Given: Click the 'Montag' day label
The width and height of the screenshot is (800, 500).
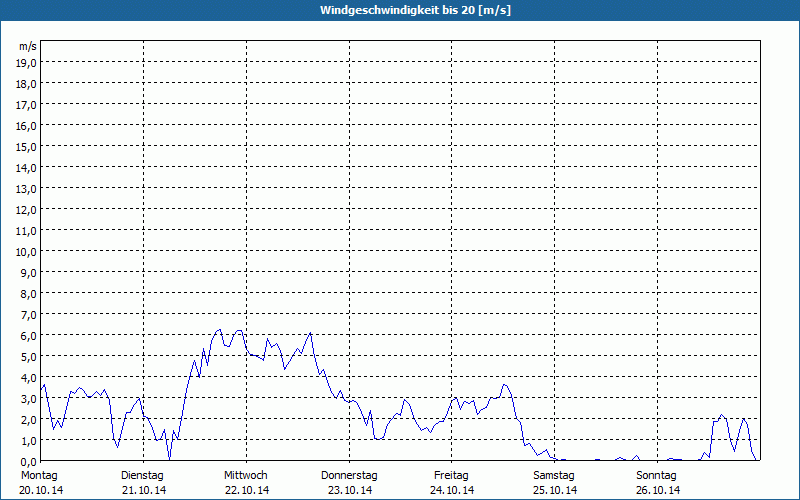Looking at the screenshot, I should pyautogui.click(x=39, y=476).
